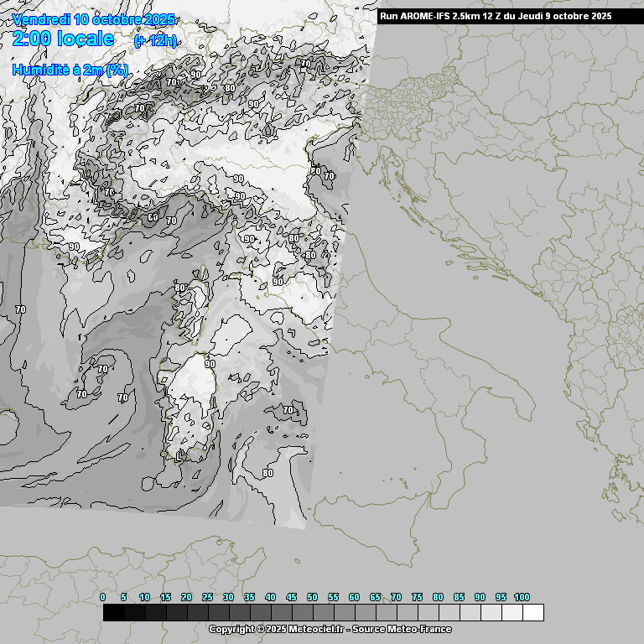Click the white 100% swatch in the legend
Image resolution: width=644 pixels, height=644 pixels.
click(x=532, y=613)
